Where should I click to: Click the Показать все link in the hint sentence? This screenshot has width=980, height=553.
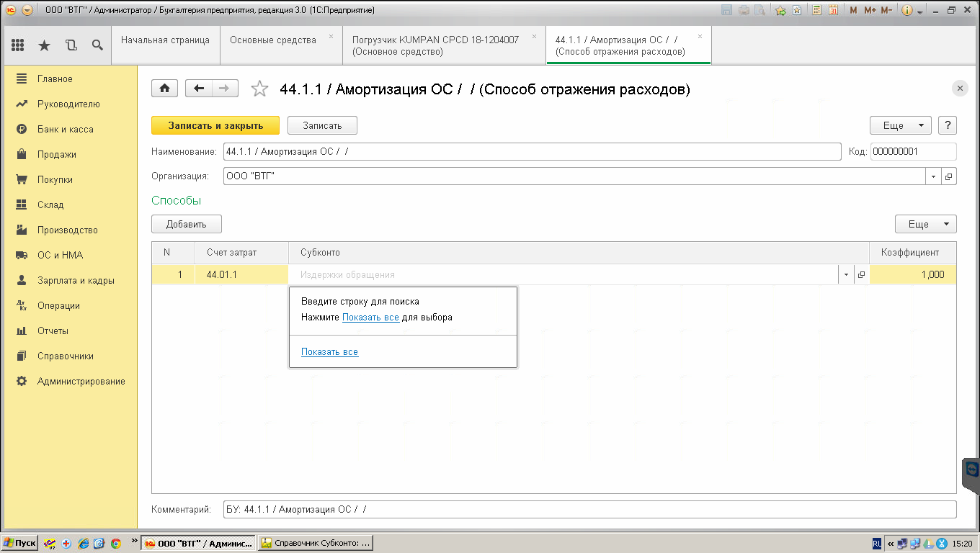(370, 317)
